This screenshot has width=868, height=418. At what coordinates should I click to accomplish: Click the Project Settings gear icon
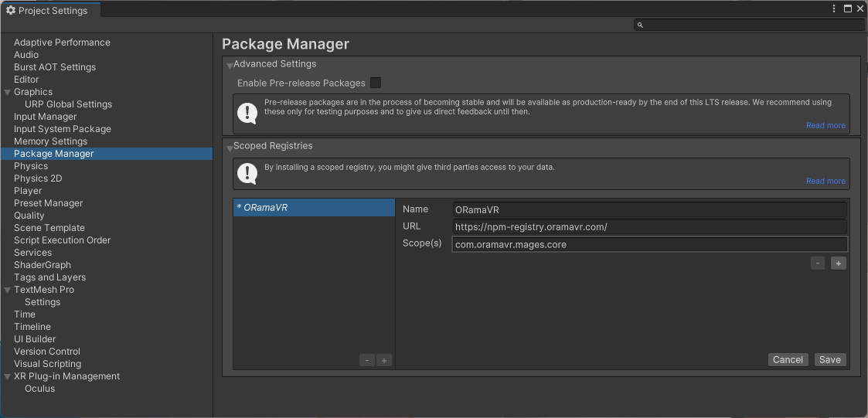coord(11,10)
